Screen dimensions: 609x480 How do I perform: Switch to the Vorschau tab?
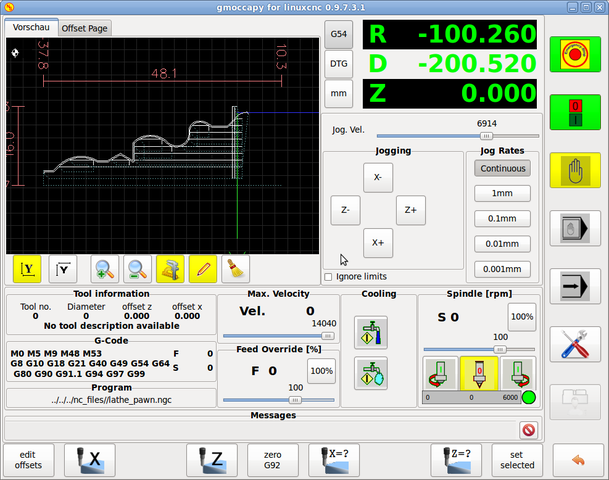tap(30, 28)
